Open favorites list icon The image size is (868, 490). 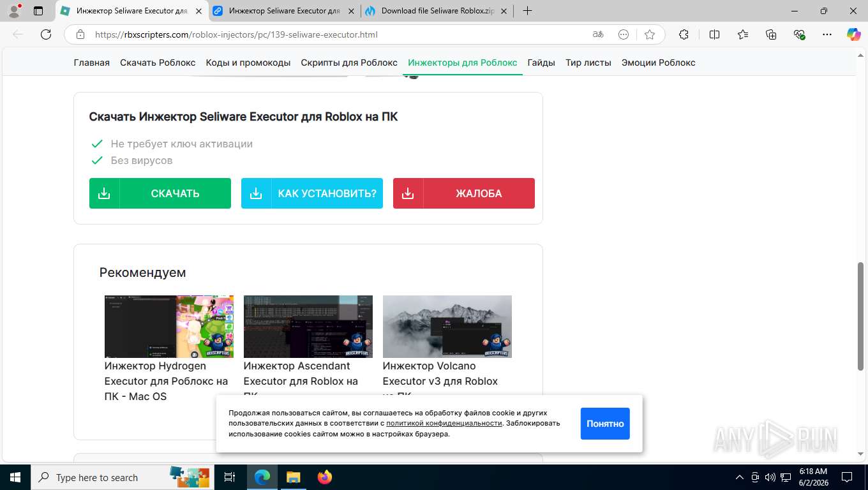743,34
